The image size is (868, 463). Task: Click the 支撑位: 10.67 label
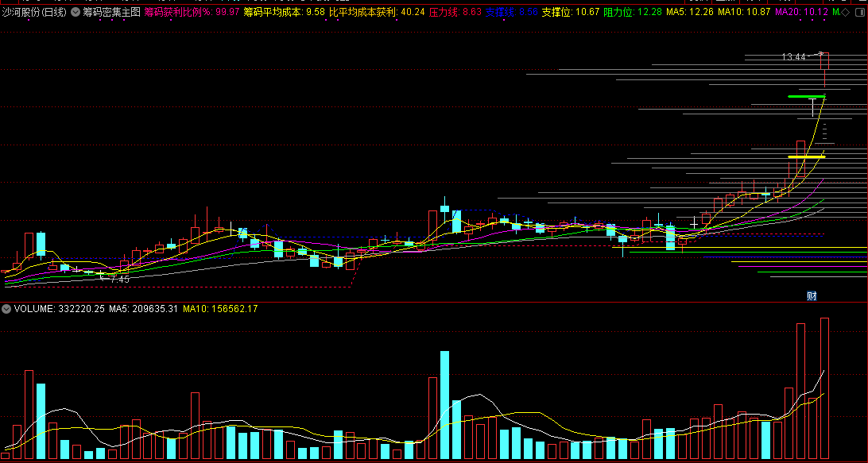[570, 12]
